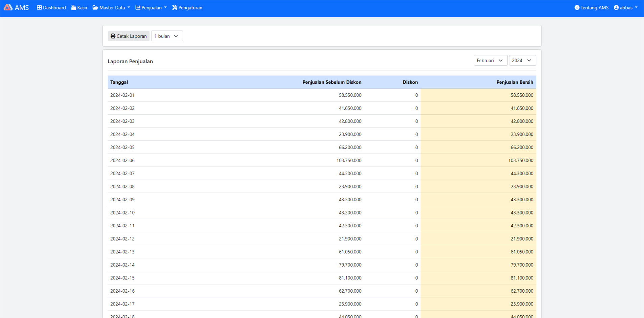Screen dimensions: 644x318
Task: Click pre-discount value 44.300.000 for 2024-02-07
Action: pyautogui.click(x=350, y=174)
